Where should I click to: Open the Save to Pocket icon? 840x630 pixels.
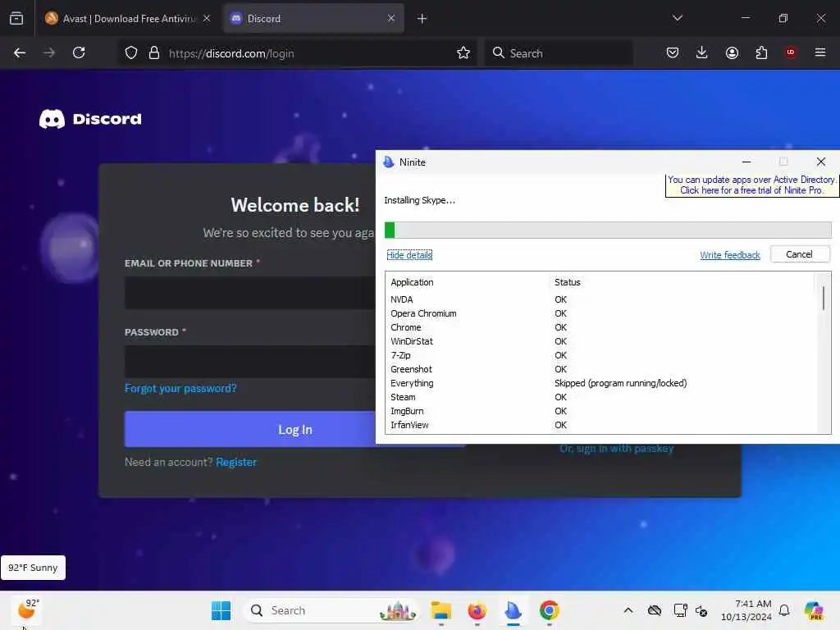pyautogui.click(x=673, y=52)
